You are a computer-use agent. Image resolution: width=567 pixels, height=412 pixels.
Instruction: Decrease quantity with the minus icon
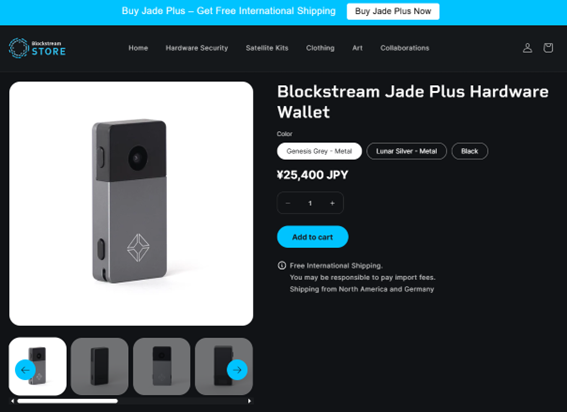pos(288,203)
